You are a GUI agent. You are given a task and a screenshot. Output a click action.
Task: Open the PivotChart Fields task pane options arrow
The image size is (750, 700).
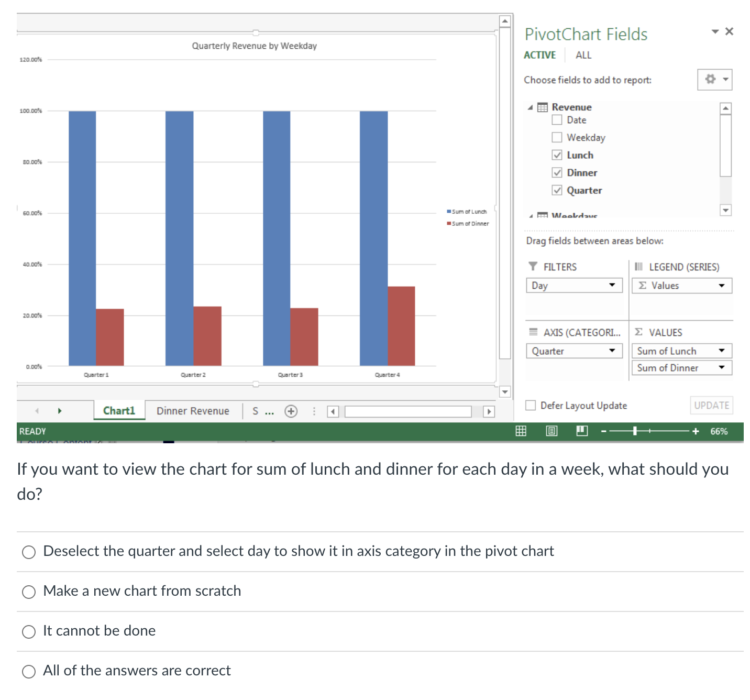coord(715,32)
